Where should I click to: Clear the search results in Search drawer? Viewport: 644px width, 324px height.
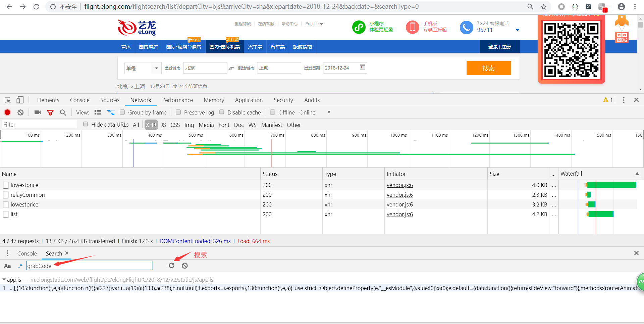(185, 266)
